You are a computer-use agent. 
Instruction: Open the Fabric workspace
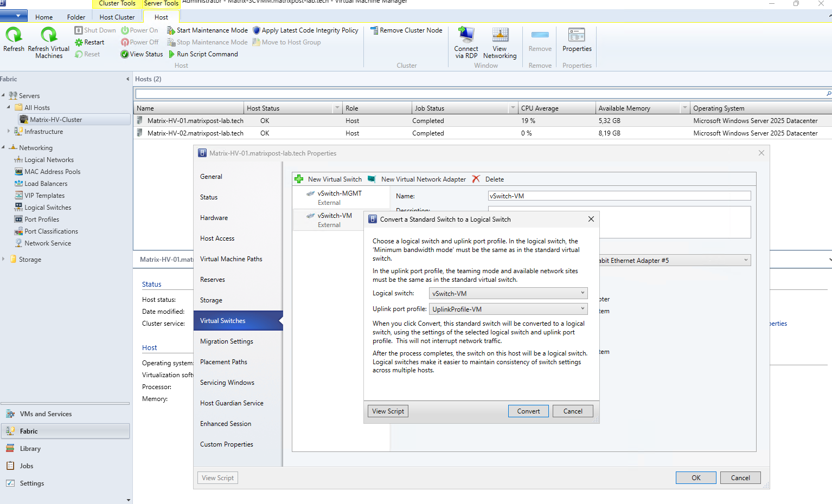[65, 431]
